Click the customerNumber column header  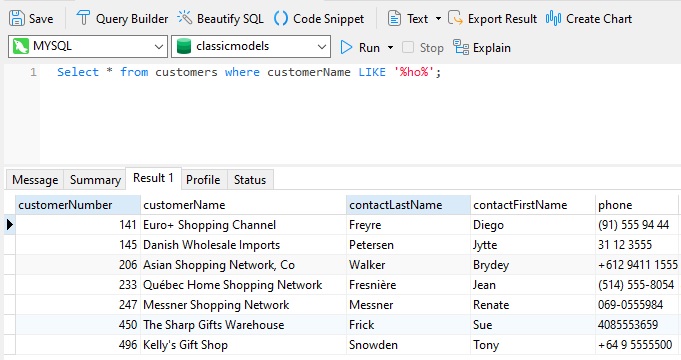(78, 205)
